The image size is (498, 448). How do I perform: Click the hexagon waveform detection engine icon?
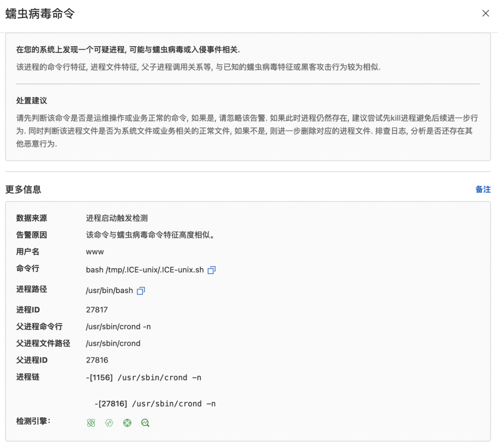pyautogui.click(x=109, y=423)
